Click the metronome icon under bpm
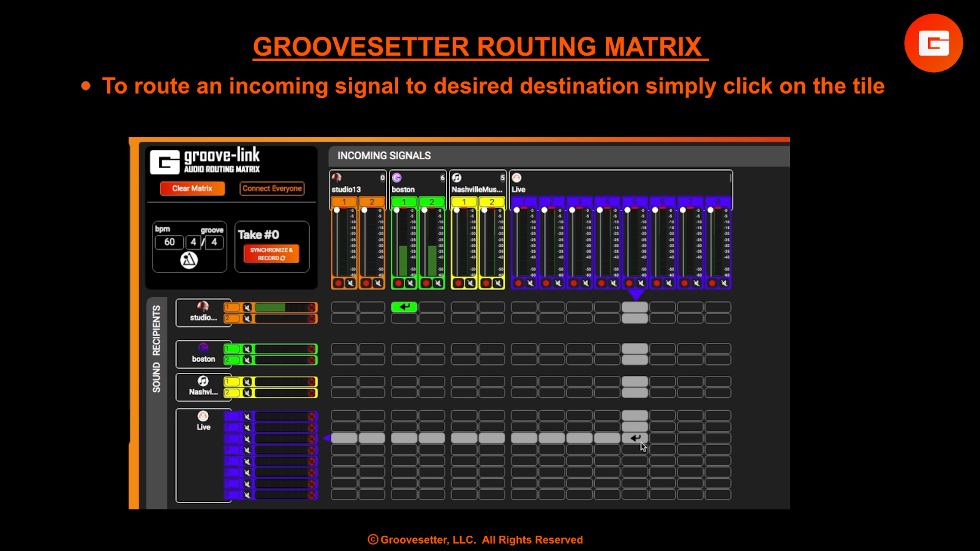 click(188, 260)
